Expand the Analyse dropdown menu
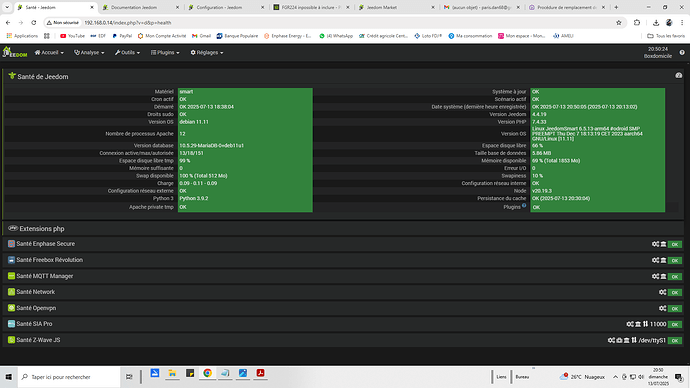Viewport: 690px width, 388px height. point(89,52)
